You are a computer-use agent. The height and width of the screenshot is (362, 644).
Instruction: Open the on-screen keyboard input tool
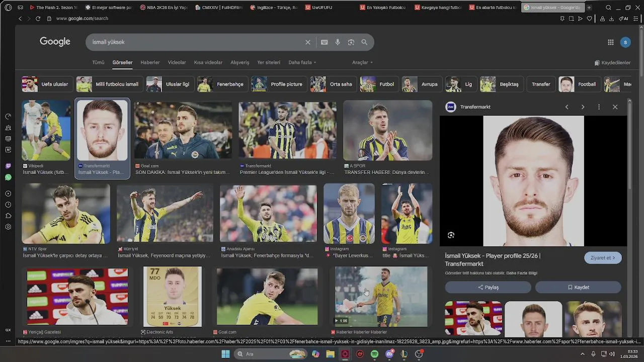(325, 42)
